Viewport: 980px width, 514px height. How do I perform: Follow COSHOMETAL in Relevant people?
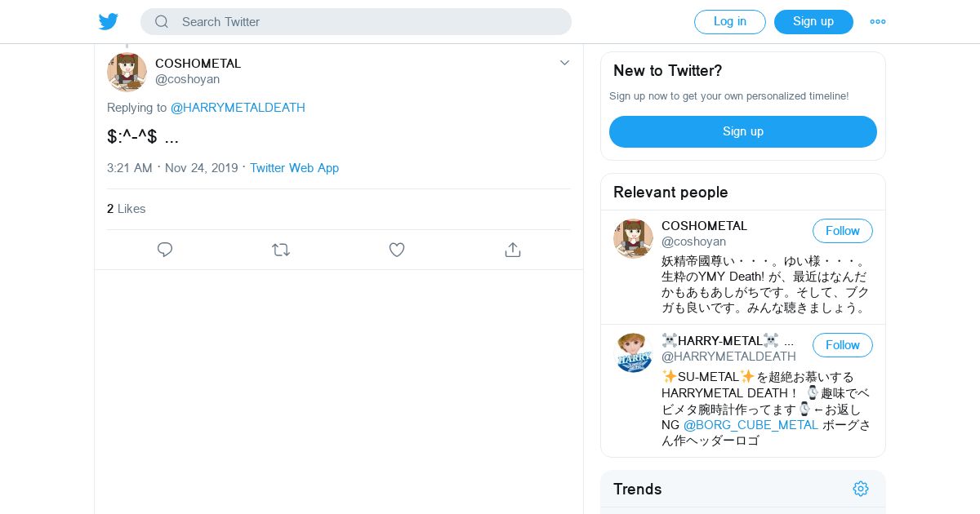[x=842, y=231]
